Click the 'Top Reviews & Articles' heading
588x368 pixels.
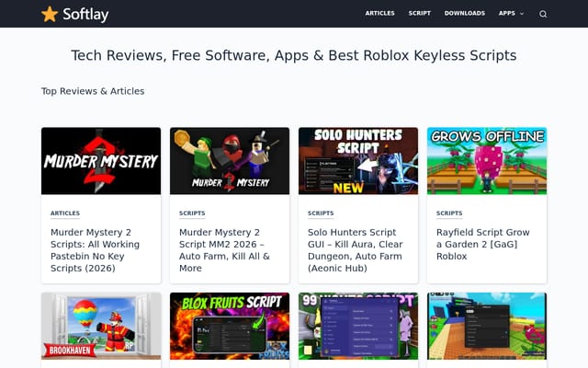[93, 91]
